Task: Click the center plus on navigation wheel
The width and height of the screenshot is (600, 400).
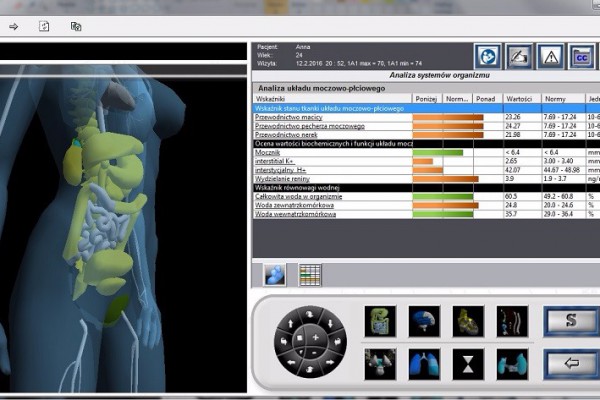Action: pos(314,339)
